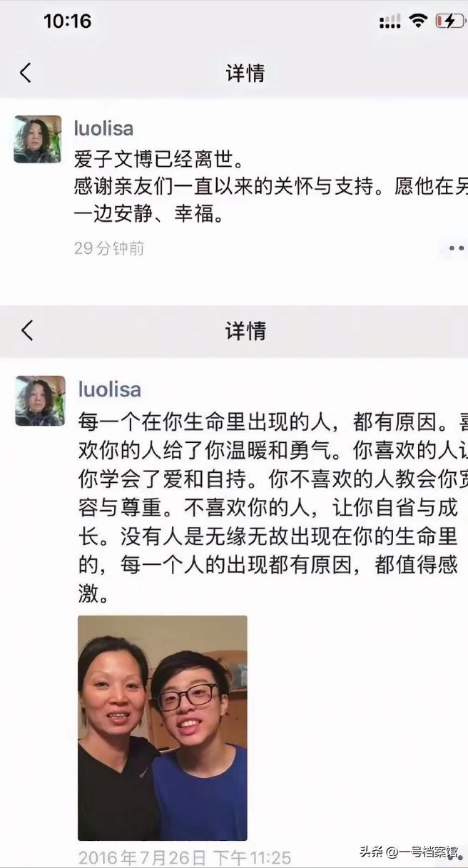Tap the luolisa username in the first post
468x868 pixels.
point(103,128)
